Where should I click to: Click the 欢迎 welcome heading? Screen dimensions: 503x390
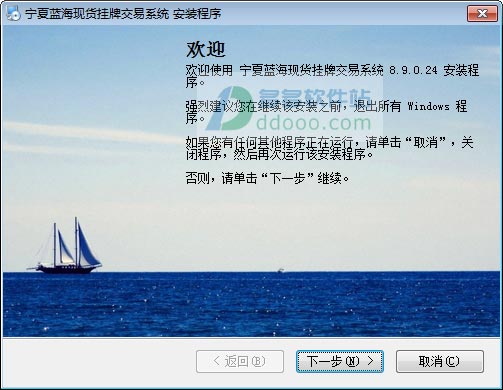coord(205,50)
